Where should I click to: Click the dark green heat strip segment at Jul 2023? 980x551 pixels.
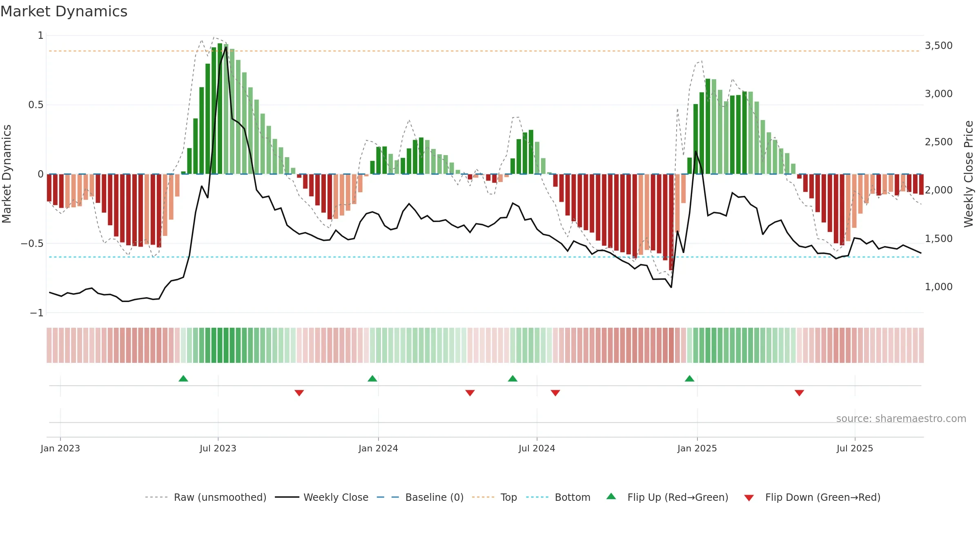tap(220, 345)
